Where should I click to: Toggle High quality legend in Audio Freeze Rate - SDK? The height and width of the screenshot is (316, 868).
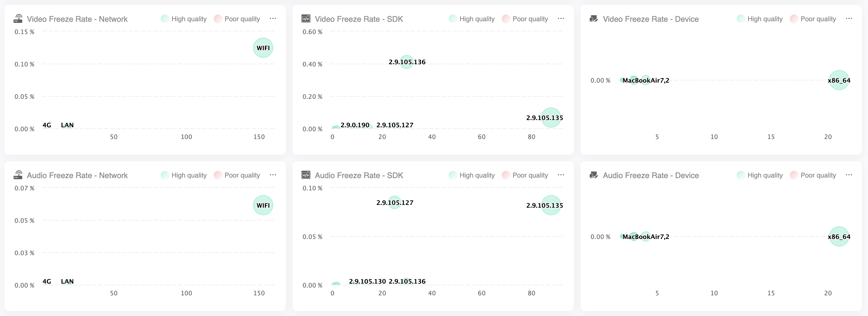pos(471,175)
